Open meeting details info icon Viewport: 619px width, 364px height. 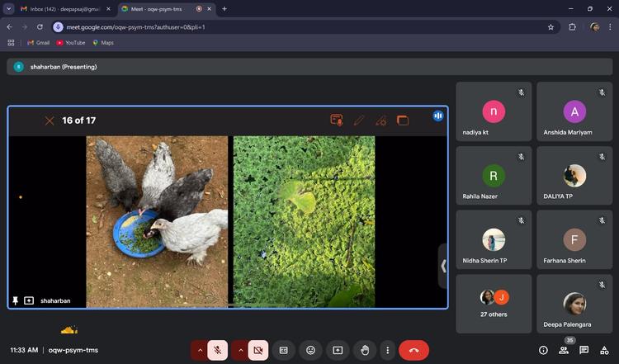click(543, 350)
